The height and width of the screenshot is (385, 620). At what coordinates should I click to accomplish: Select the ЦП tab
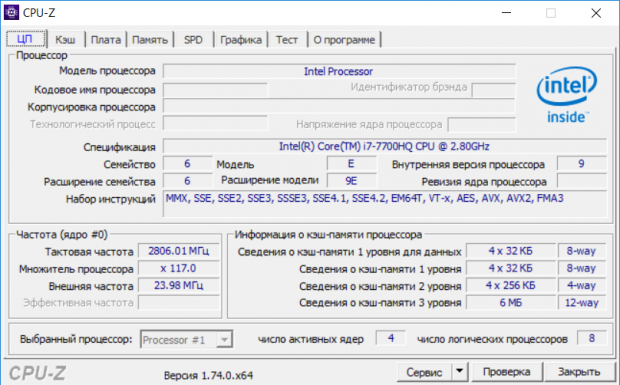[26, 39]
